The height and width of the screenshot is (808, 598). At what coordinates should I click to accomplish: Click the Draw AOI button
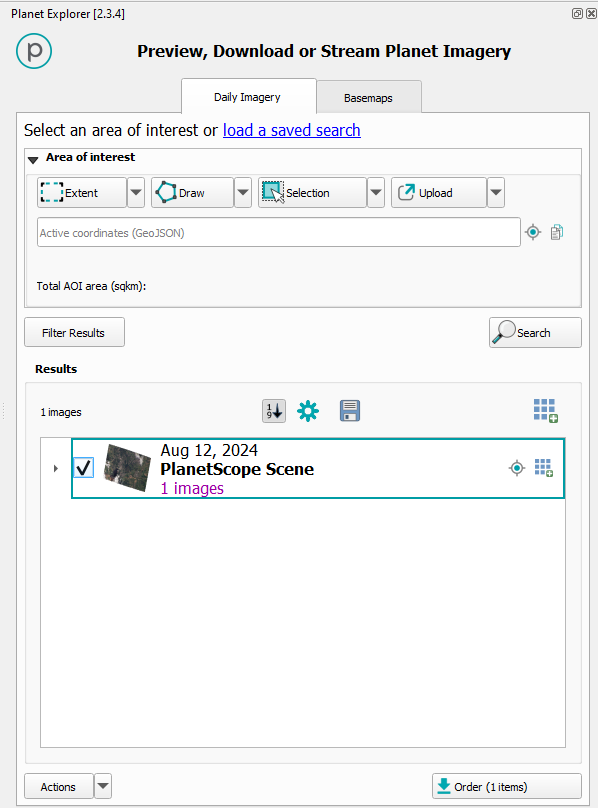(x=192, y=193)
